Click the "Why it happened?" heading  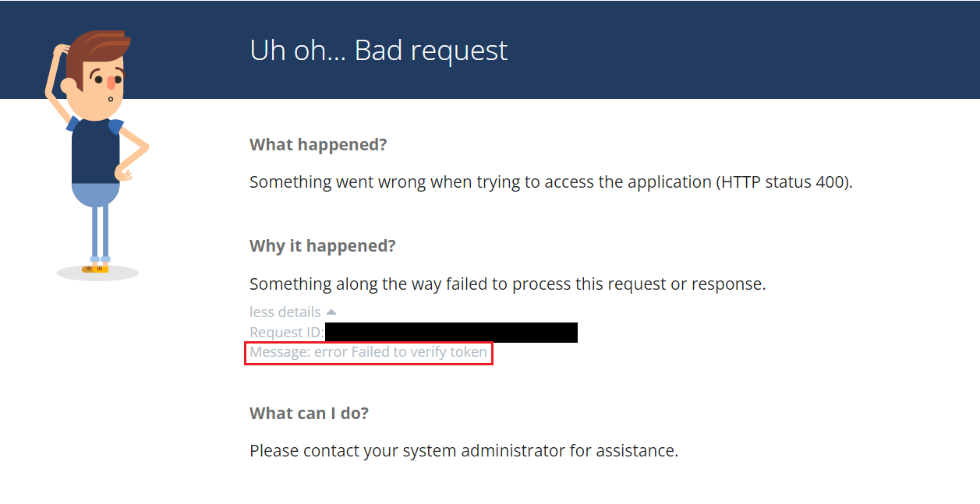[x=322, y=245]
